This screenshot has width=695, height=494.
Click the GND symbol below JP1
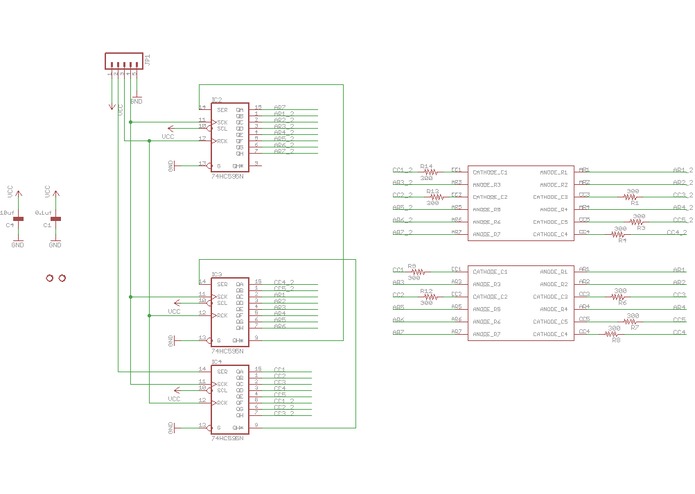click(x=137, y=100)
